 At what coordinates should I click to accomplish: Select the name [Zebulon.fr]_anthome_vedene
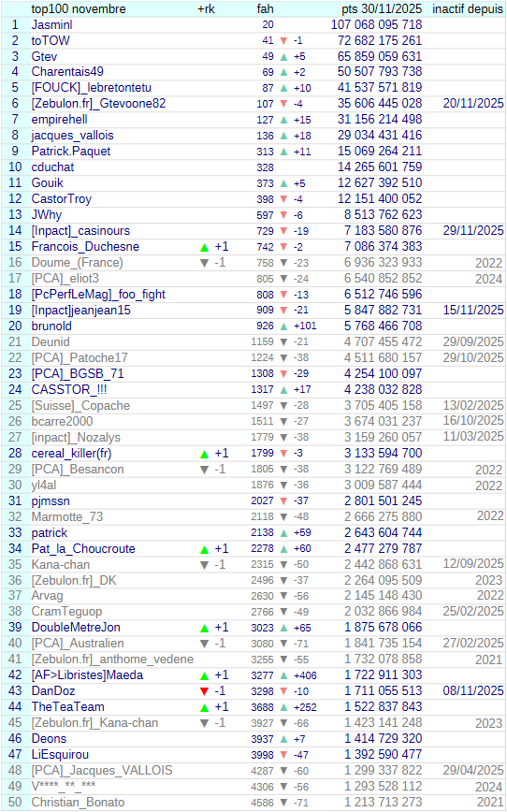[x=112, y=660]
